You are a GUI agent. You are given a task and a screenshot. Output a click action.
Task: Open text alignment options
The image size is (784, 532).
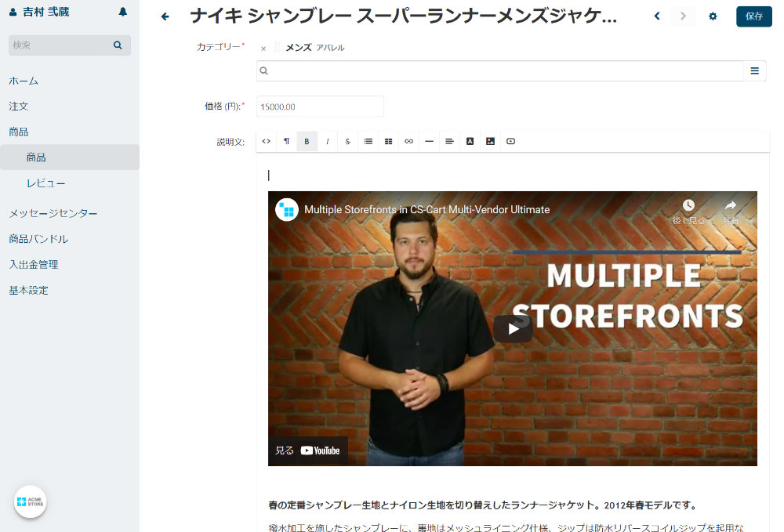point(449,141)
